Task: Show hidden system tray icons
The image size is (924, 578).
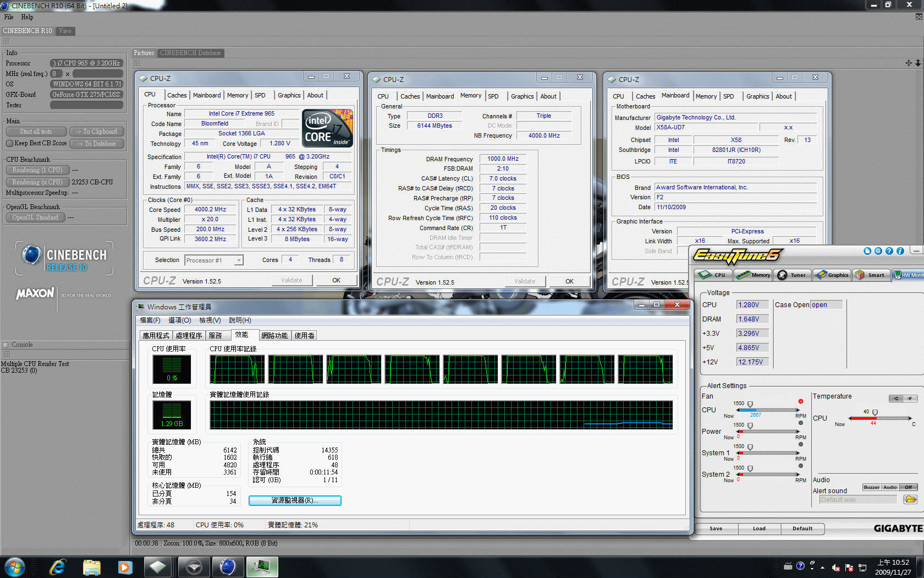Action: coord(823,567)
